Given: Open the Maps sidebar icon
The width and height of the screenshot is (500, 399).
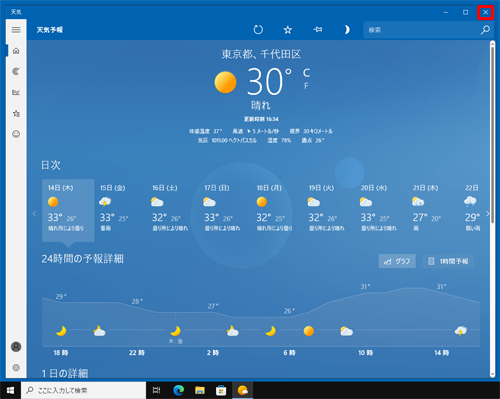Looking at the screenshot, I should [x=16, y=71].
